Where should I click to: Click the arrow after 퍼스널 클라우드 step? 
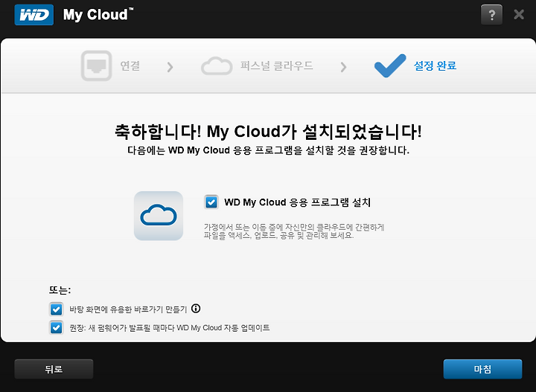(x=343, y=67)
